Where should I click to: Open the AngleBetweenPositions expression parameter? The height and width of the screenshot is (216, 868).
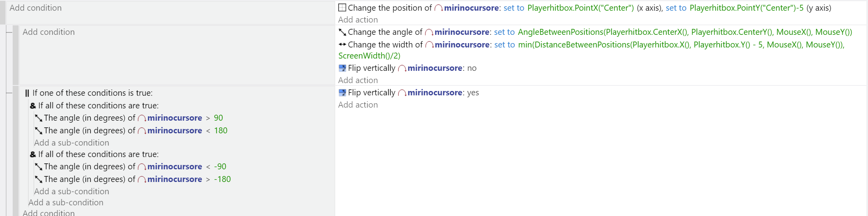point(685,32)
